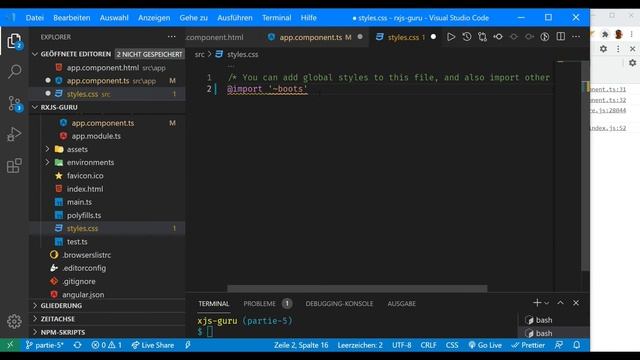The image size is (640, 360).
Task: Open notifications bell in status bar
Action: [576, 345]
